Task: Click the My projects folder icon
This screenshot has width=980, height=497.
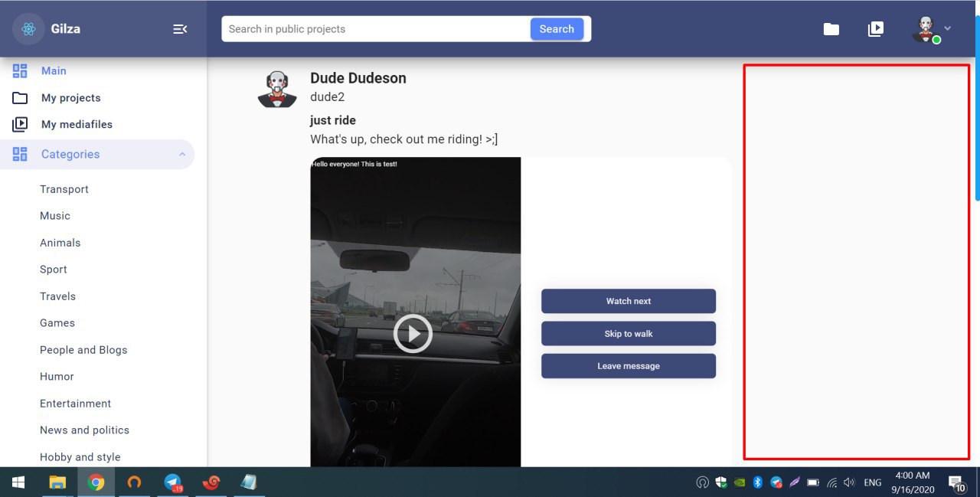Action: tap(20, 98)
